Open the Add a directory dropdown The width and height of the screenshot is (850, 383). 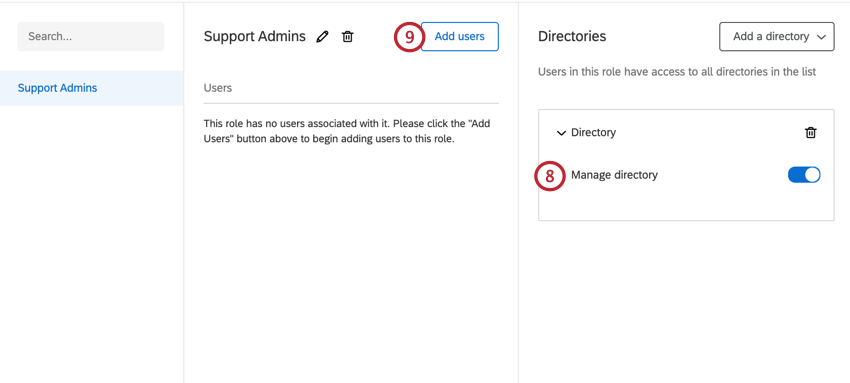click(777, 37)
